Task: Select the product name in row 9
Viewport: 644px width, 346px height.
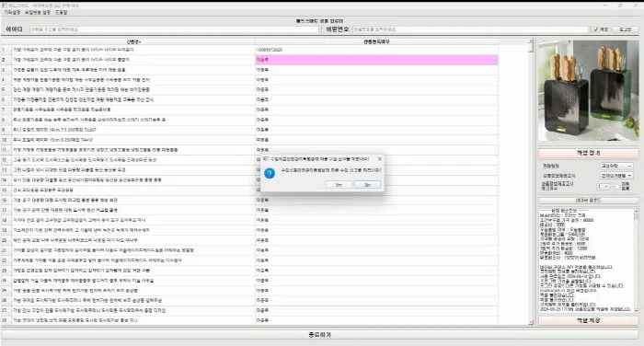Action: pos(133,130)
